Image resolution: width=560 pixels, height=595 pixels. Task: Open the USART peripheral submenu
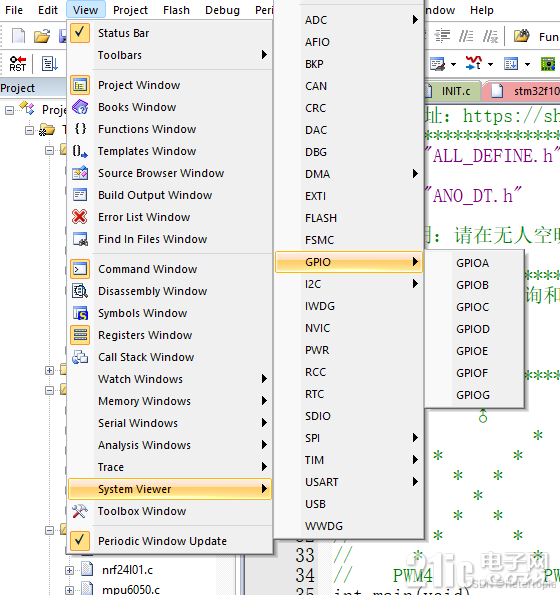349,482
